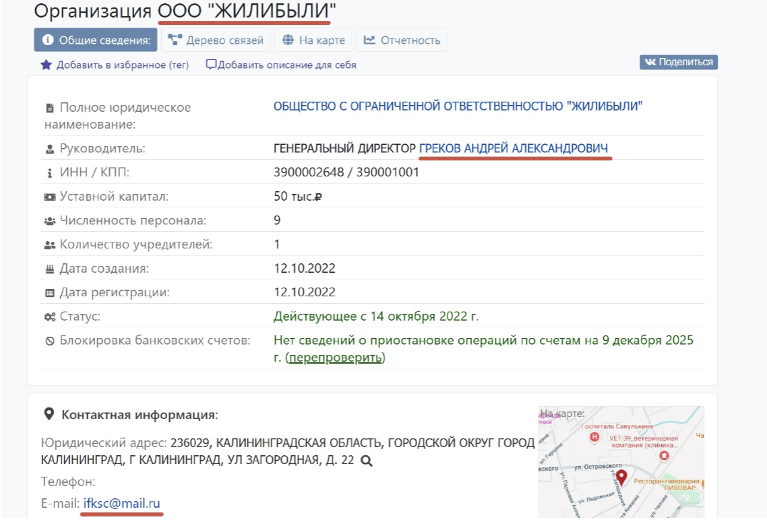
Task: Open the full legal company name link
Action: click(458, 106)
